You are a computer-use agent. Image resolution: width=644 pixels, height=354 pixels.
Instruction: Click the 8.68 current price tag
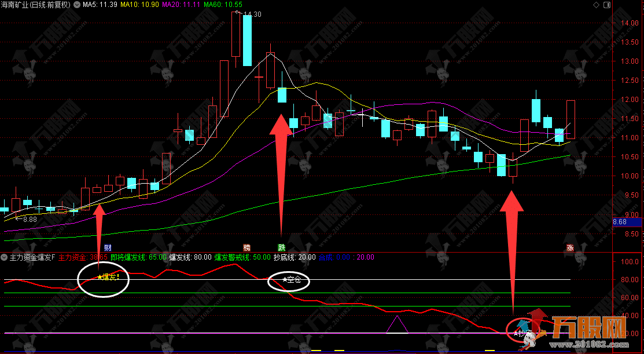tap(619, 222)
